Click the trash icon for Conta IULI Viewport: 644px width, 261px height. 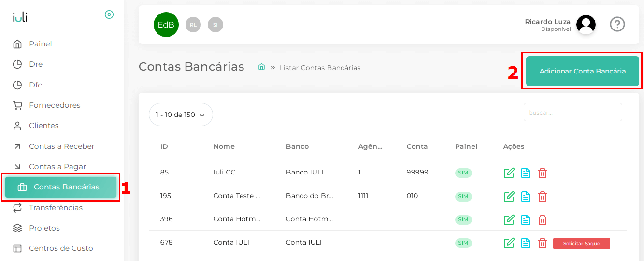click(543, 243)
